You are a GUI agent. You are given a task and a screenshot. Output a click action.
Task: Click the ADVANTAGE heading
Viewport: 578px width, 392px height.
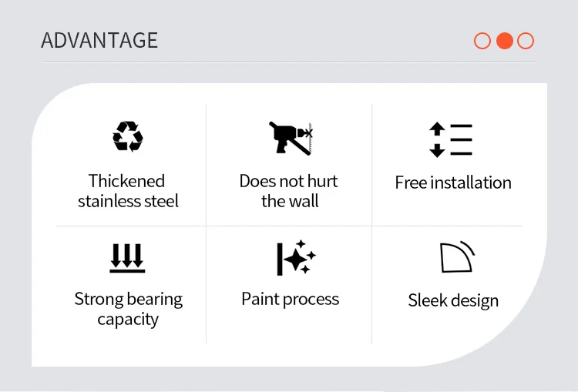99,40
